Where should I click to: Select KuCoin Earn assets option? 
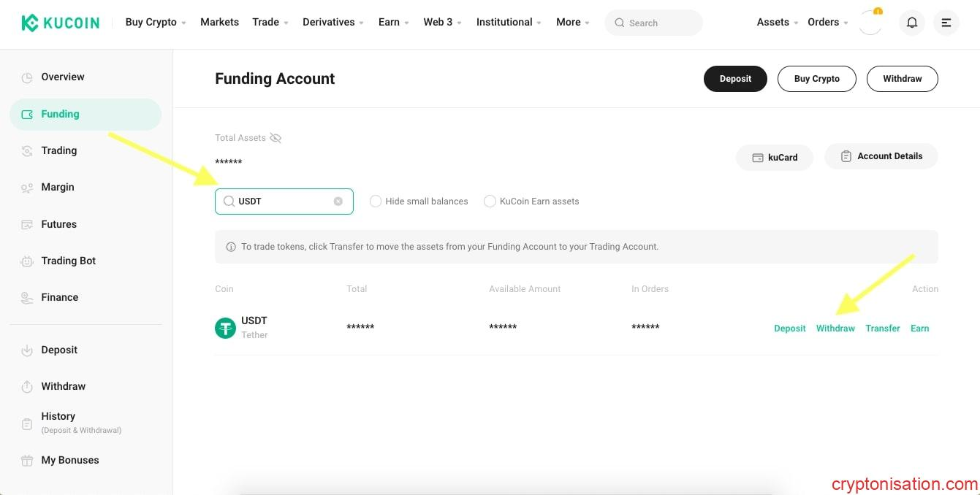click(x=490, y=202)
